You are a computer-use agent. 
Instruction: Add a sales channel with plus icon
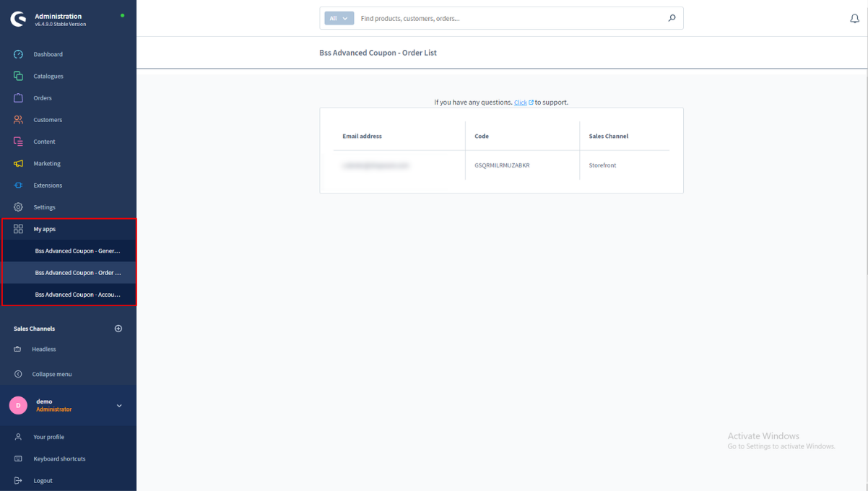point(118,329)
